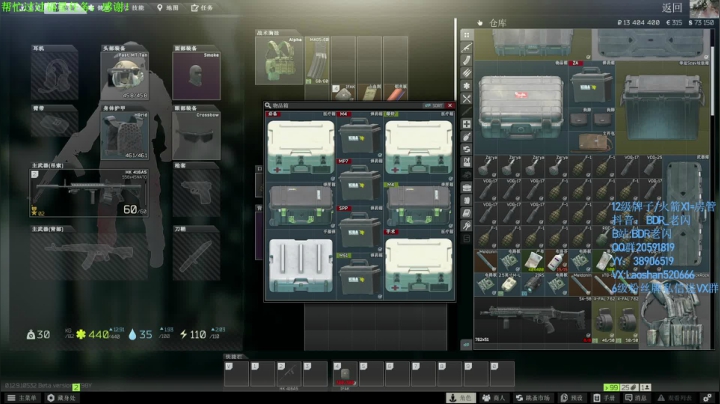This screenshot has height=404, width=720.
Task: Click the hydration value 35
Action: click(146, 335)
